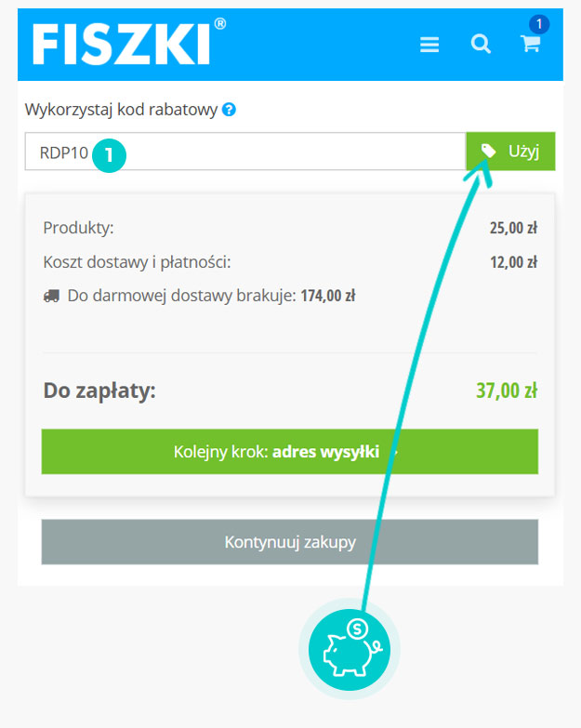Click the Produkty 25,00 zł price
This screenshot has width=581, height=728.
point(513,228)
